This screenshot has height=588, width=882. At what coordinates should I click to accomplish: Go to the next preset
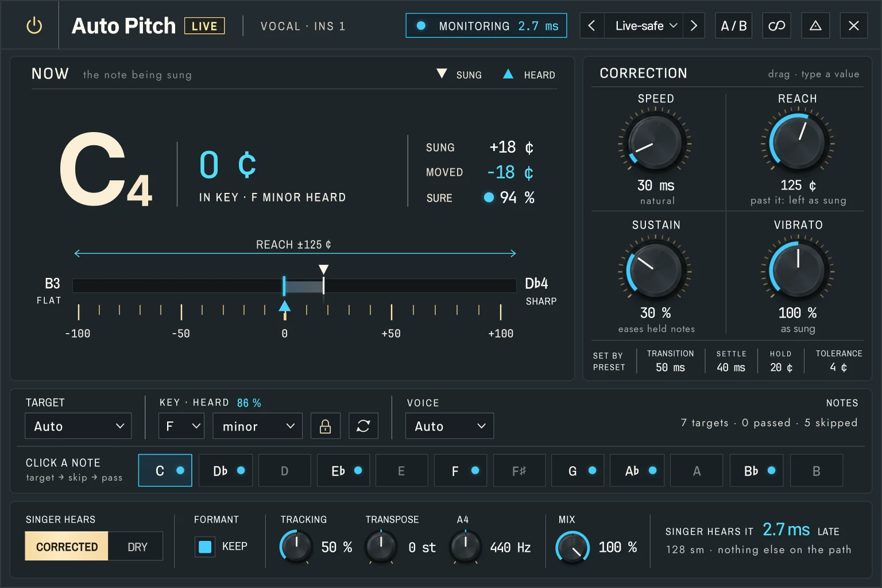[694, 26]
